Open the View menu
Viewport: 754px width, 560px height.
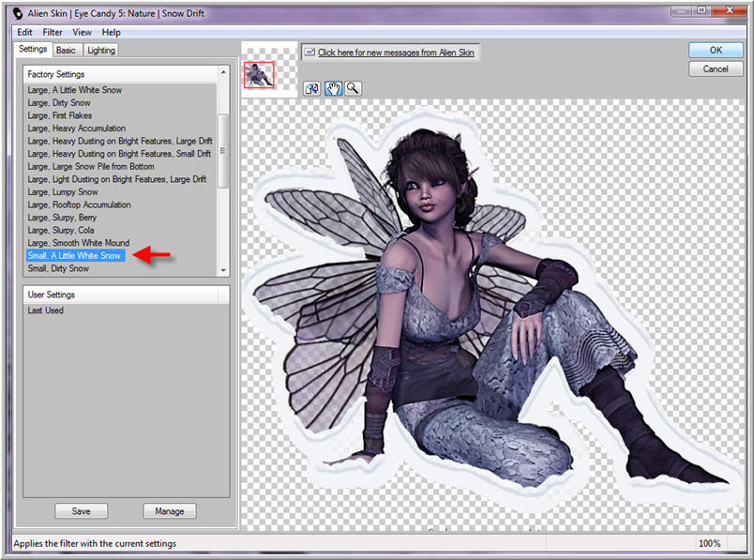tap(82, 32)
